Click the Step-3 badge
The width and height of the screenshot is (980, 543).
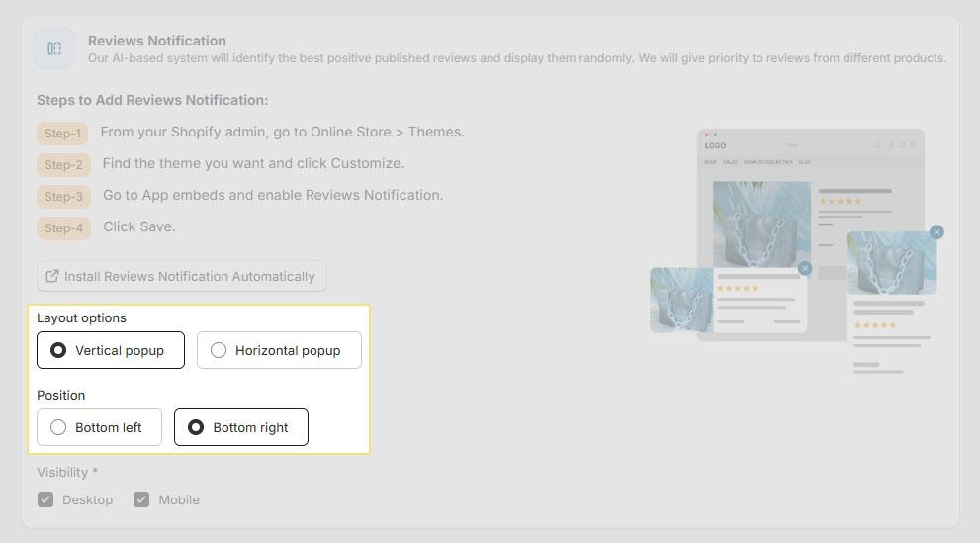tap(63, 197)
